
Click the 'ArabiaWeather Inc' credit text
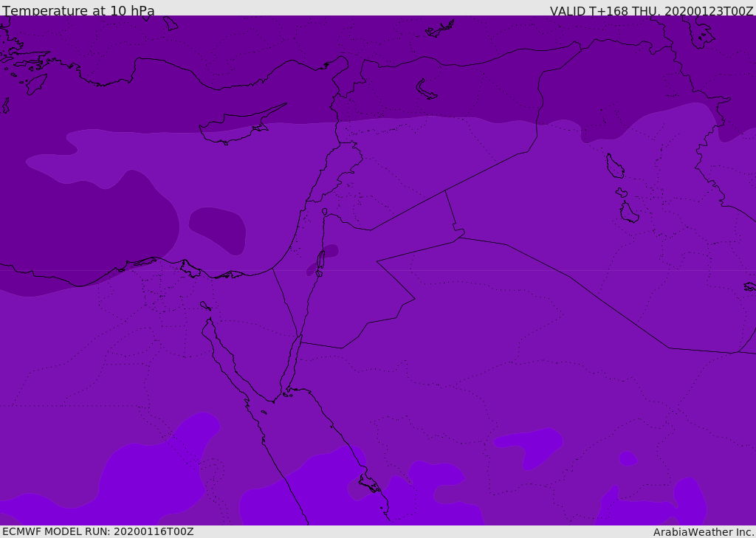[703, 532]
